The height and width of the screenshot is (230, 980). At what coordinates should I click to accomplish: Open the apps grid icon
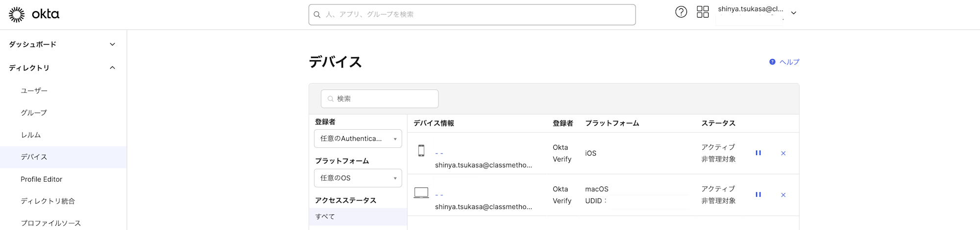(703, 12)
